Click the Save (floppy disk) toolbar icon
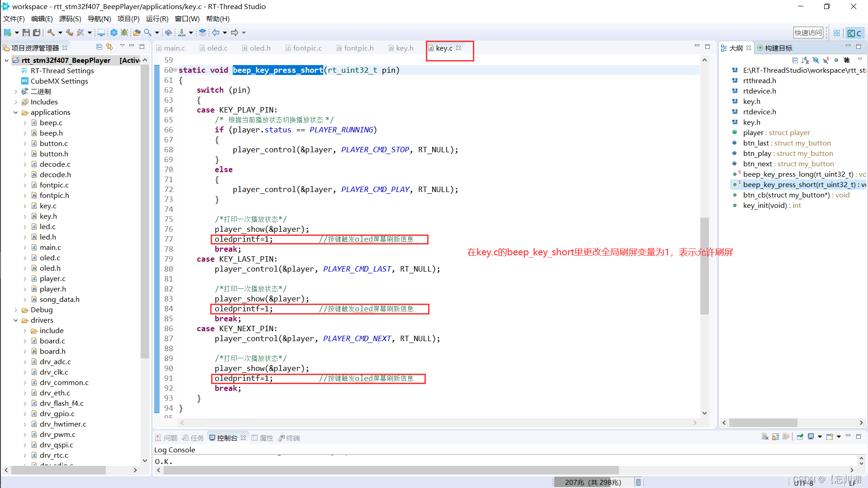868x488 pixels. [x=26, y=33]
